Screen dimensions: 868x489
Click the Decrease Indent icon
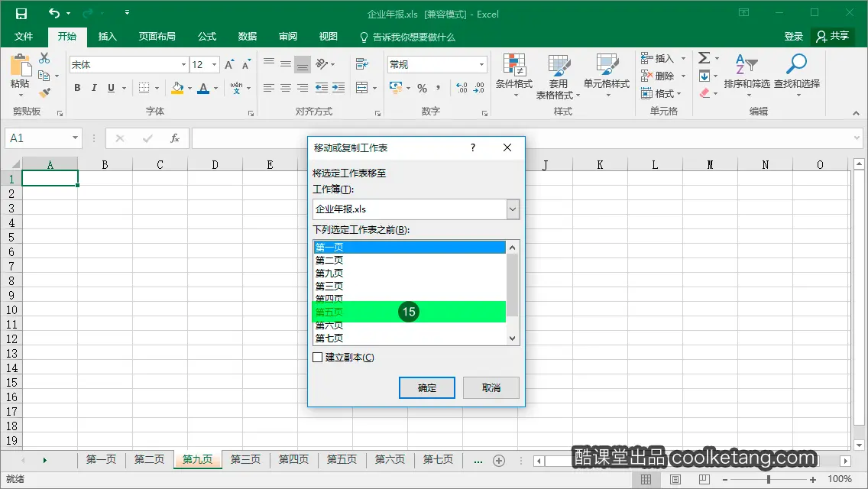click(x=321, y=88)
